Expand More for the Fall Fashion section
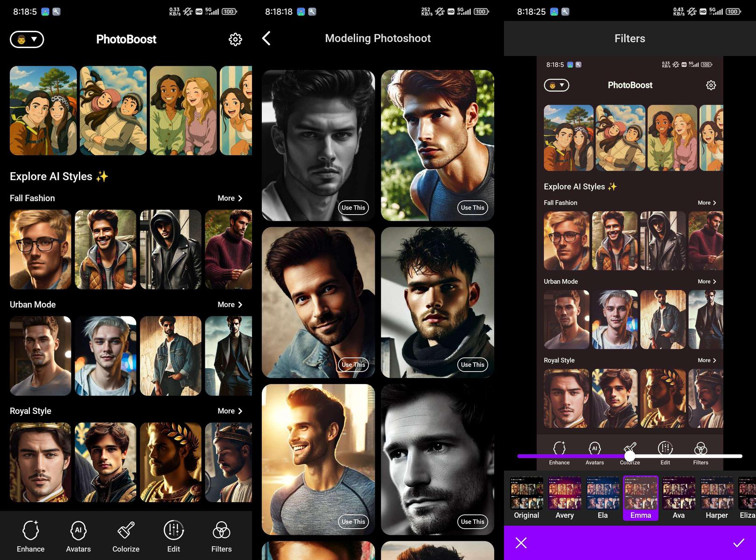 tap(230, 198)
